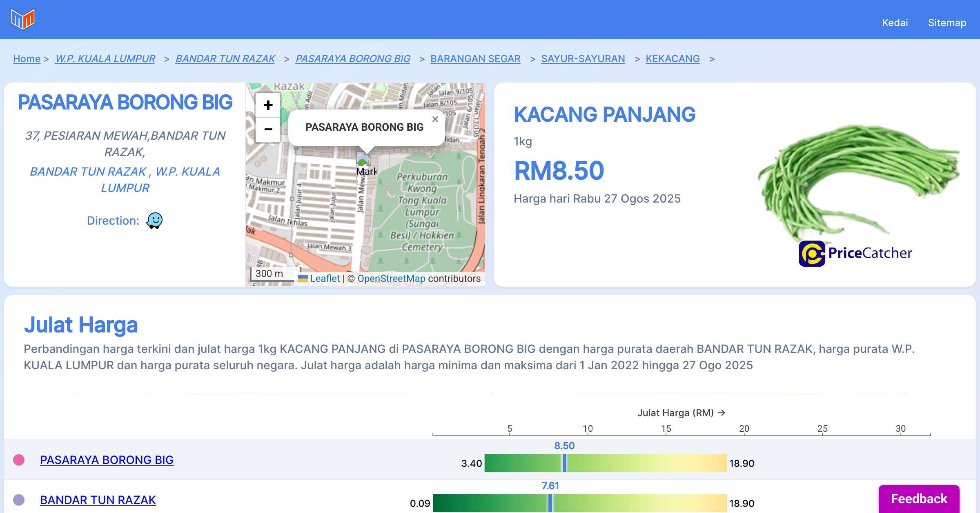Viewport: 980px width, 513px height.
Task: Open the Feedback button
Action: point(919,499)
